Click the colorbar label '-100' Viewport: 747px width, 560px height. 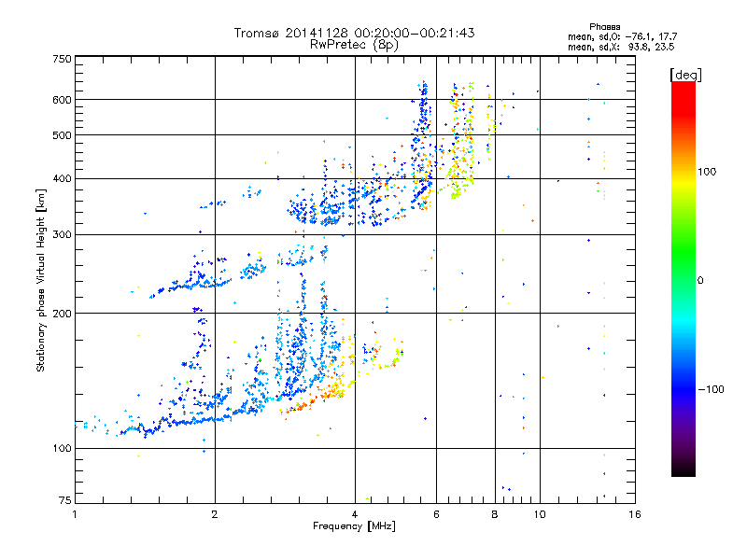point(712,389)
